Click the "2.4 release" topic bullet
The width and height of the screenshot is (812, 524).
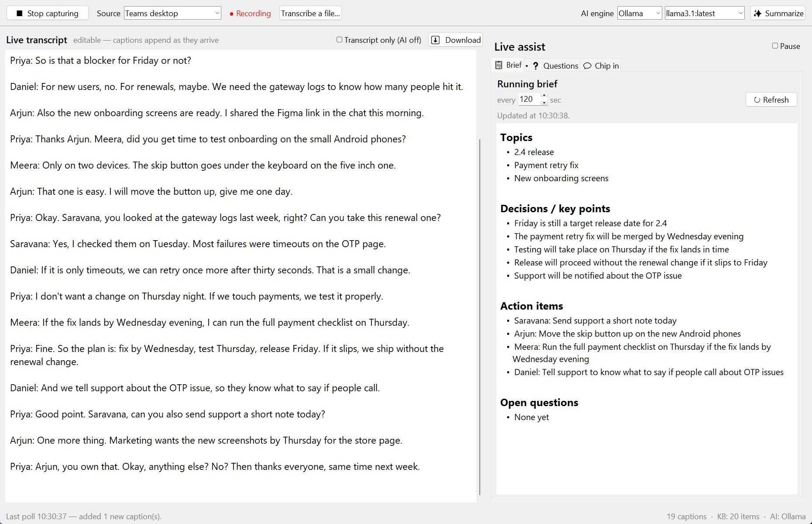(534, 152)
